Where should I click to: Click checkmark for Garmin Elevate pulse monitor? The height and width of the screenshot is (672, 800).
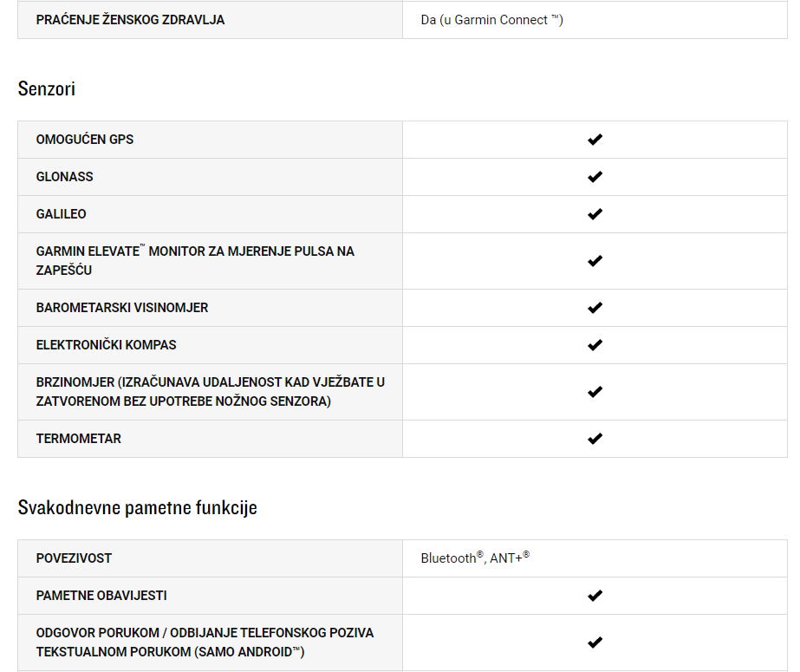point(595,261)
